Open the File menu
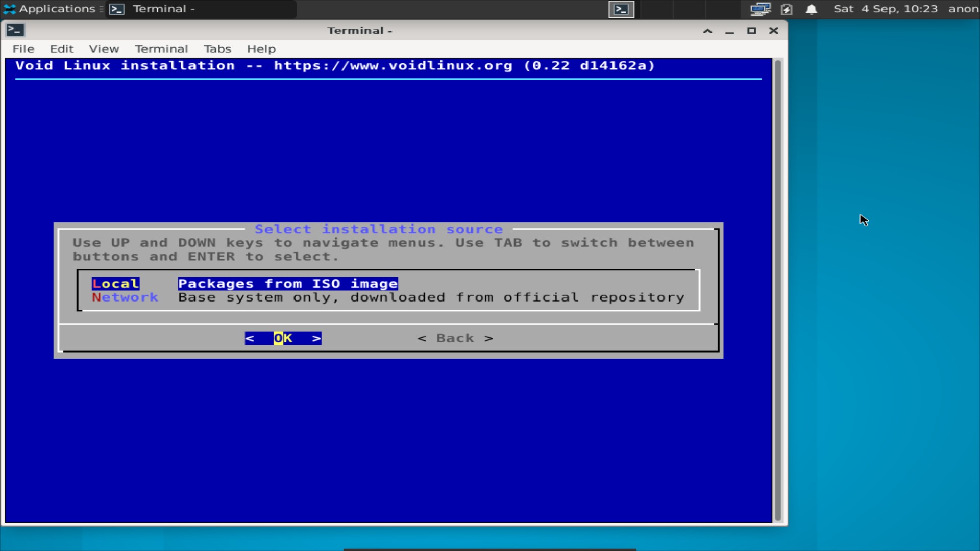Screen dimensions: 980x551 pyautogui.click(x=23, y=48)
